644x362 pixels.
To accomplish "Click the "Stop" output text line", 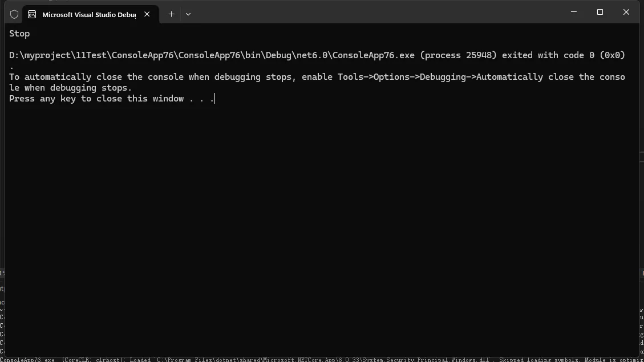I will (x=19, y=34).
